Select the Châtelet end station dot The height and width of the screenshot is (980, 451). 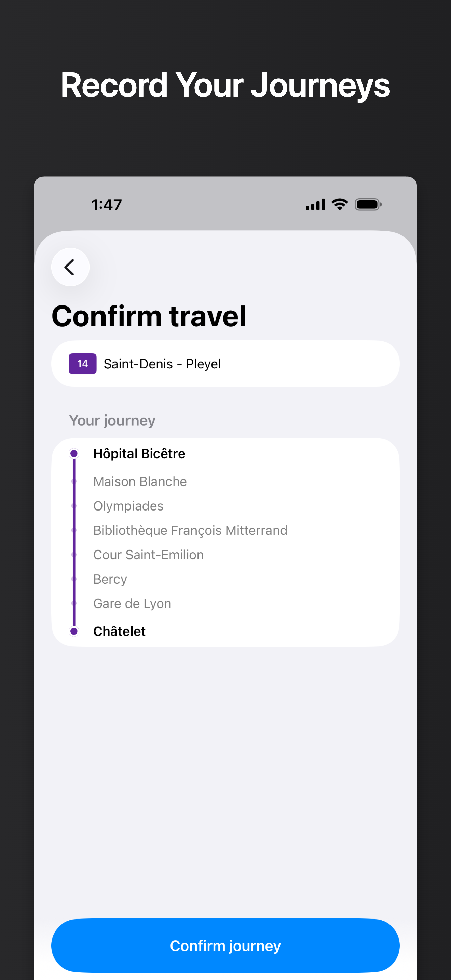tap(74, 631)
